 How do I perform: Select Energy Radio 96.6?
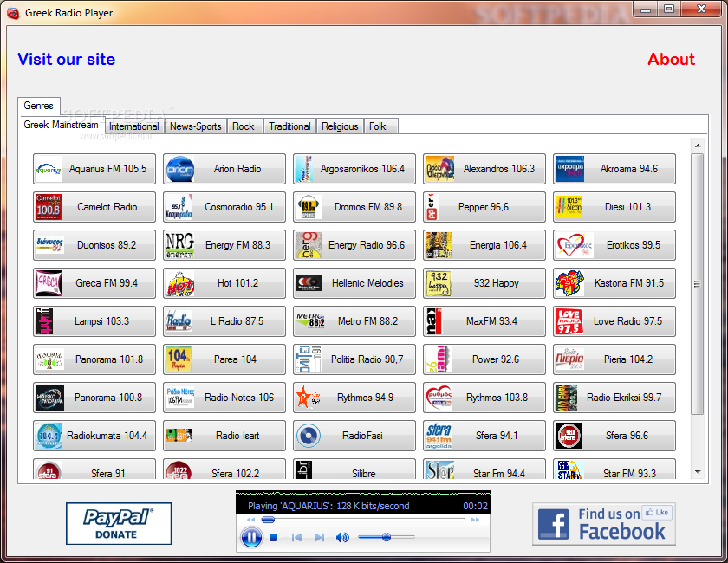pyautogui.click(x=354, y=245)
